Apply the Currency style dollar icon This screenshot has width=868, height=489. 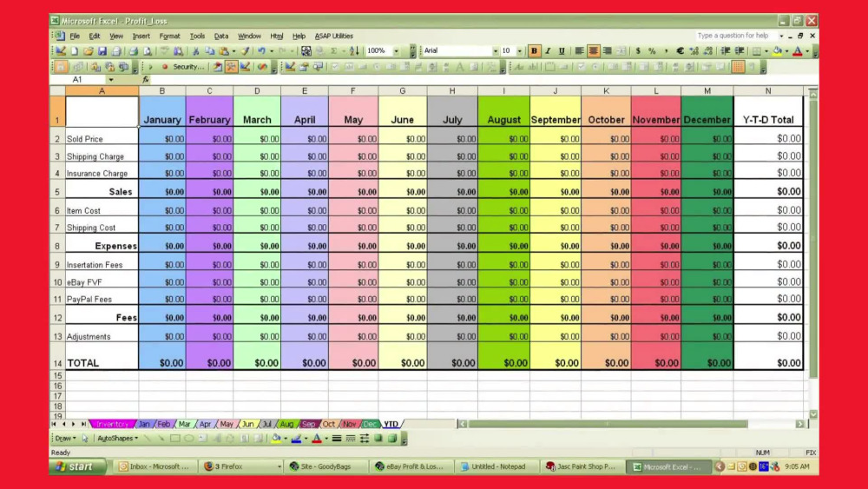coord(638,51)
